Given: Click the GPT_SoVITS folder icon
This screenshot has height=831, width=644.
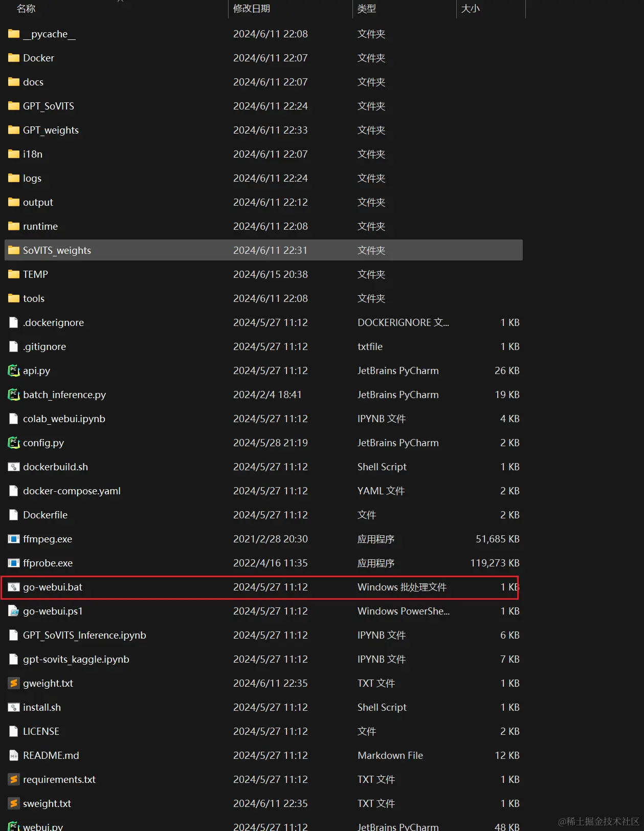Looking at the screenshot, I should click(x=14, y=106).
